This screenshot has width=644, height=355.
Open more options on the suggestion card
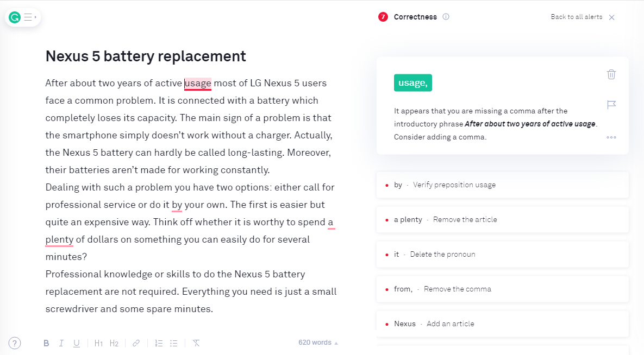[611, 137]
